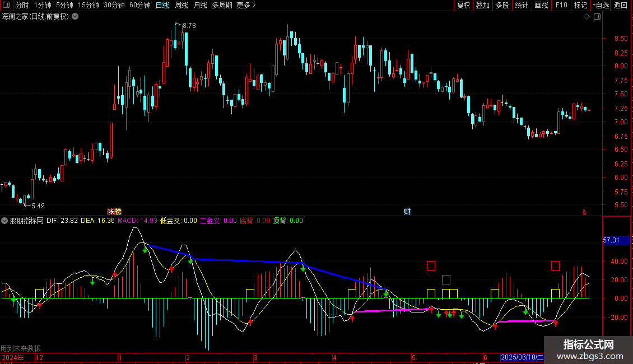Click the diamond icon above price axis
This screenshot has height=364, width=633.
click(x=587, y=17)
